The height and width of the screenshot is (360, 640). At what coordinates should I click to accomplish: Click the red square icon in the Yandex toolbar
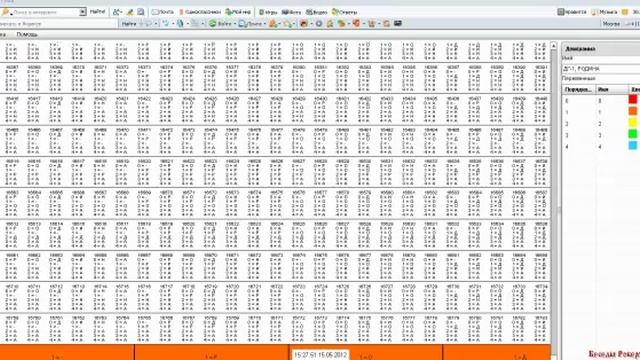pos(356,24)
